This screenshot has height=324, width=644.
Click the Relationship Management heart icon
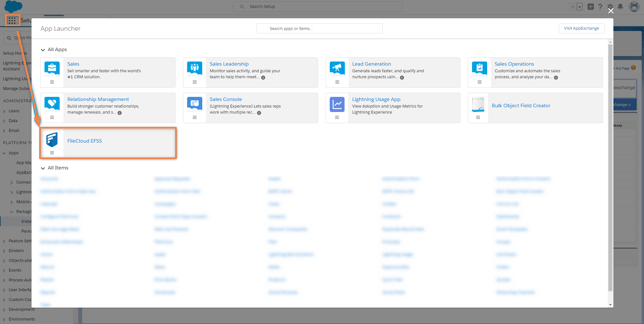pyautogui.click(x=52, y=104)
